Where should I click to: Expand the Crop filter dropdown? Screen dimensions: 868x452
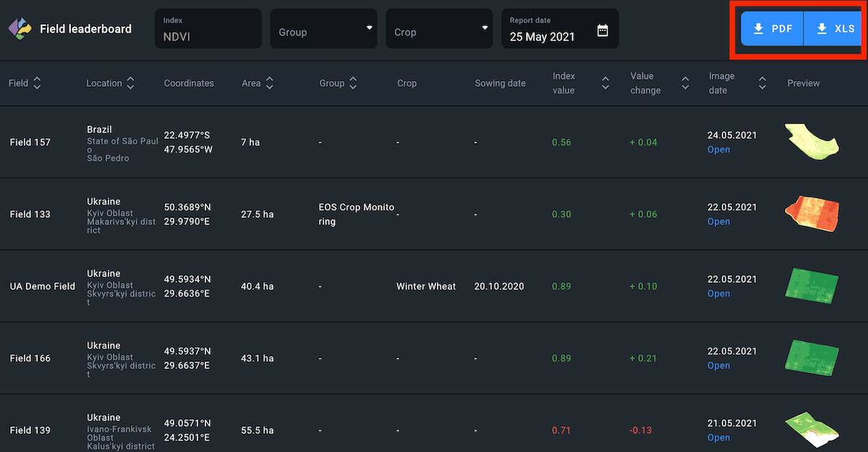pos(439,29)
